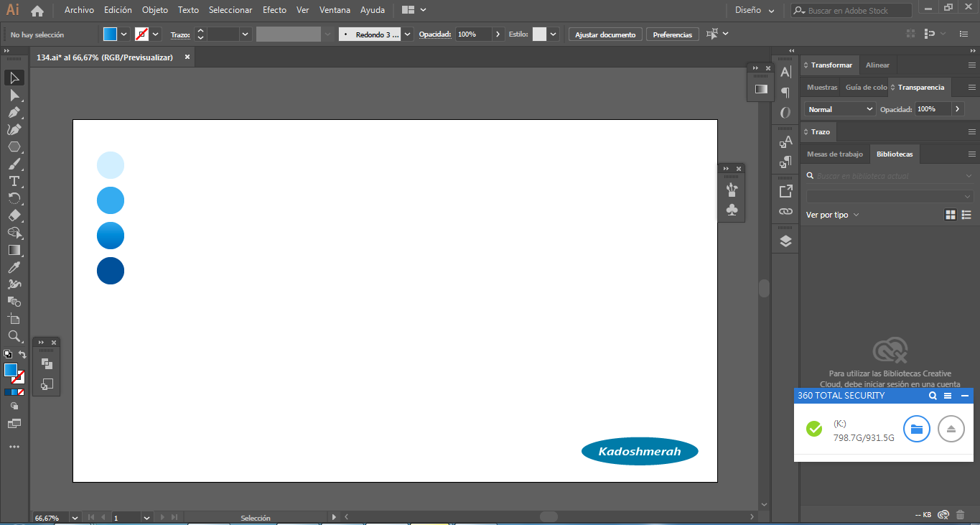Image resolution: width=980 pixels, height=525 pixels.
Task: Reset default fill and stroke colors
Action: click(7, 355)
